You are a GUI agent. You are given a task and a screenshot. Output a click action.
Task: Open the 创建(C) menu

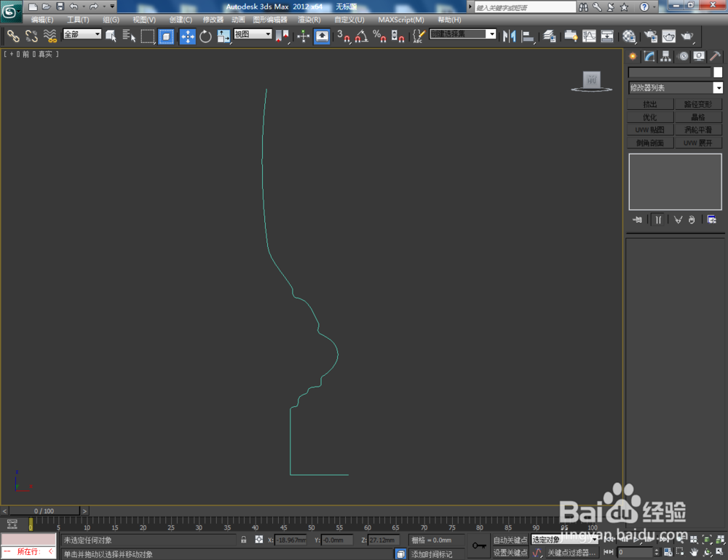click(181, 20)
